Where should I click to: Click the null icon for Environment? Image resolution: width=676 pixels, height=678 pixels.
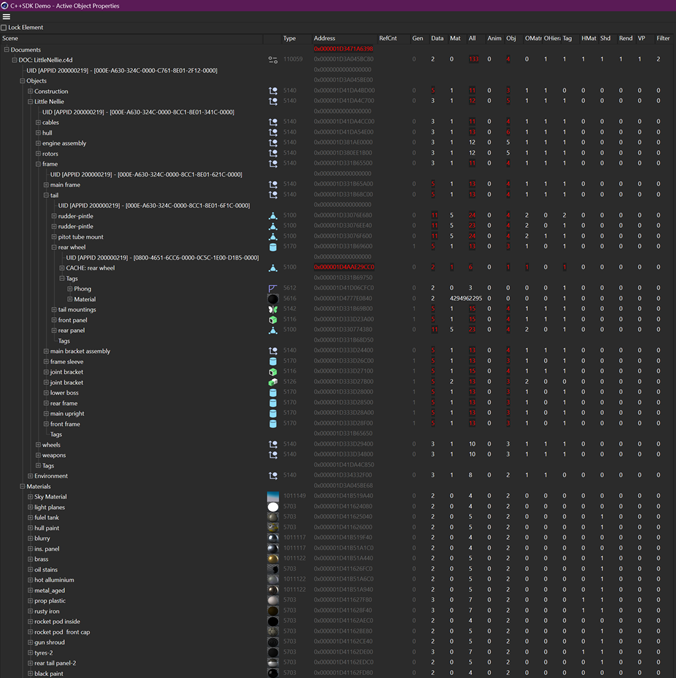[x=273, y=476]
